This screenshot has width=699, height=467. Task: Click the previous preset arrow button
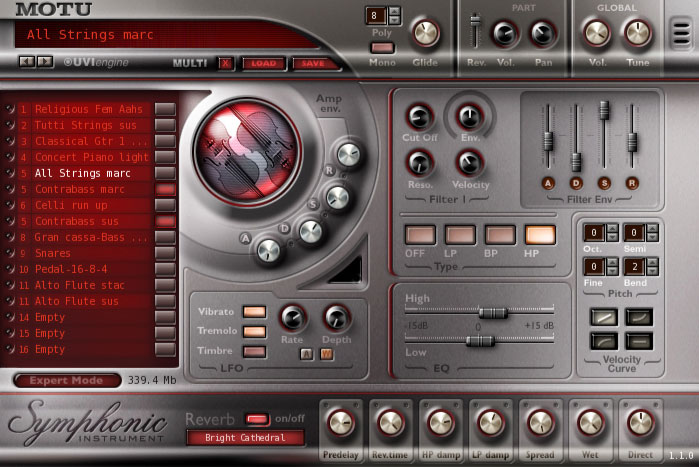click(27, 61)
